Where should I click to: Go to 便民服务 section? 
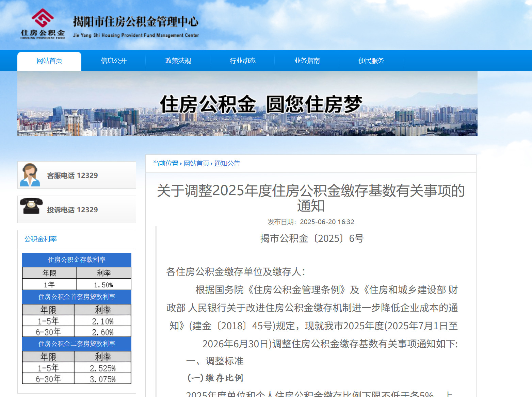(x=371, y=61)
